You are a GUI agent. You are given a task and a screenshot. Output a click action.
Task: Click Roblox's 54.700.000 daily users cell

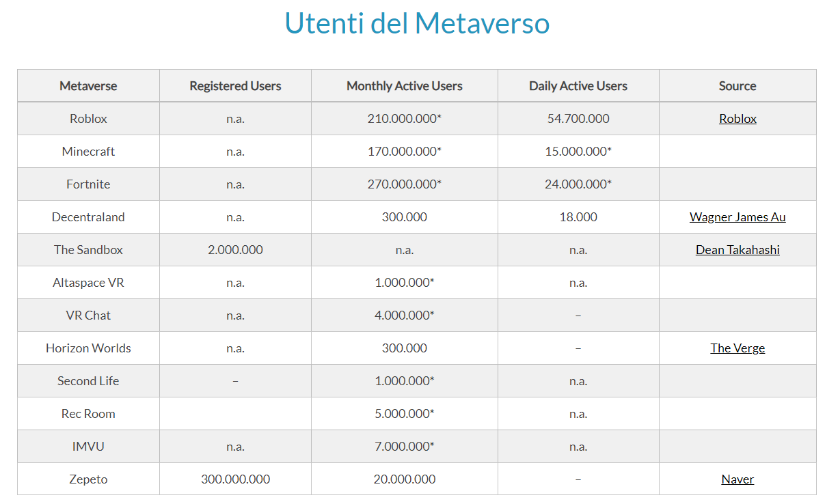[x=578, y=119]
